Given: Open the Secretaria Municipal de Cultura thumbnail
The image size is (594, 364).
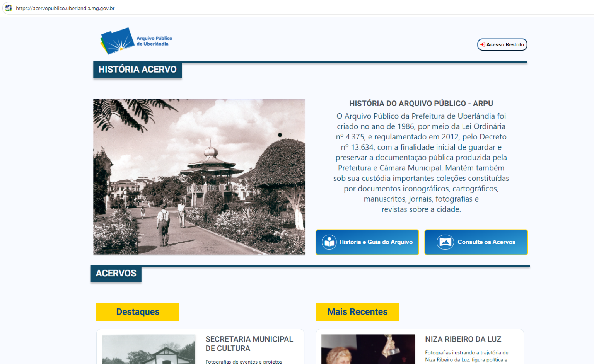Looking at the screenshot, I should [148, 349].
